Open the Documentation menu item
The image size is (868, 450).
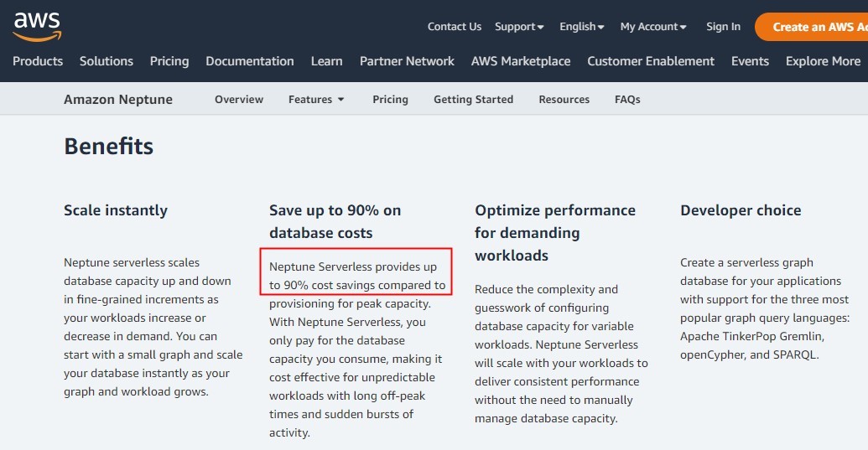tap(250, 61)
